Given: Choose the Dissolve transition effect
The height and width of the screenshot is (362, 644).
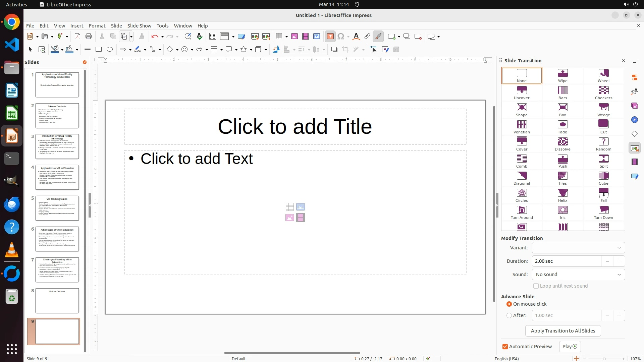Looking at the screenshot, I should pos(562,144).
